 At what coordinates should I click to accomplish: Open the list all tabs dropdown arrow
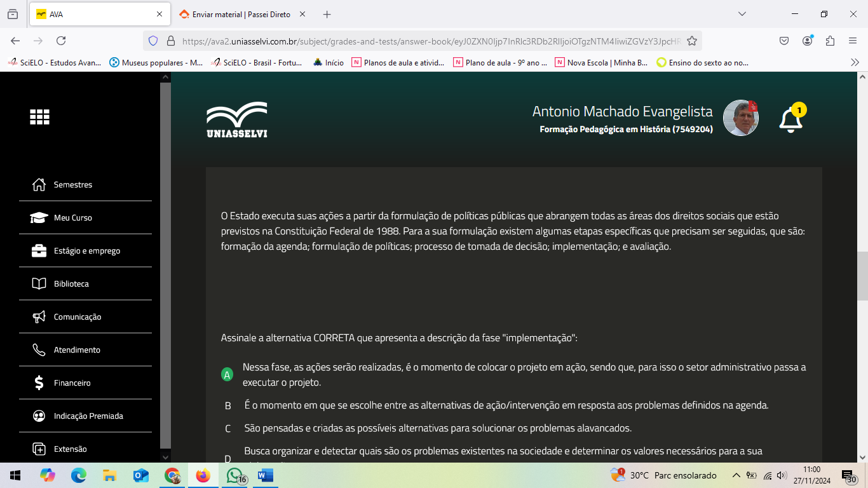[x=742, y=14]
